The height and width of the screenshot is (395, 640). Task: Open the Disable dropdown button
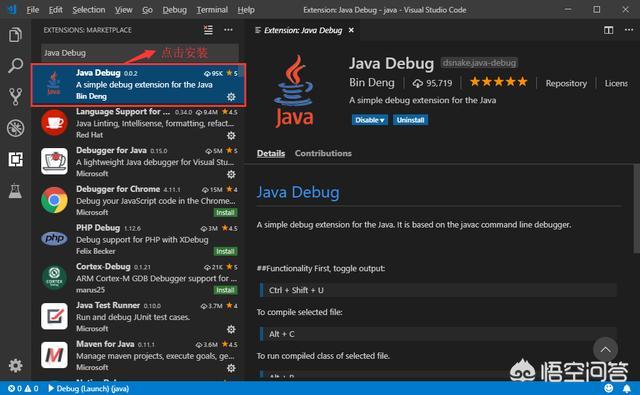[369, 120]
